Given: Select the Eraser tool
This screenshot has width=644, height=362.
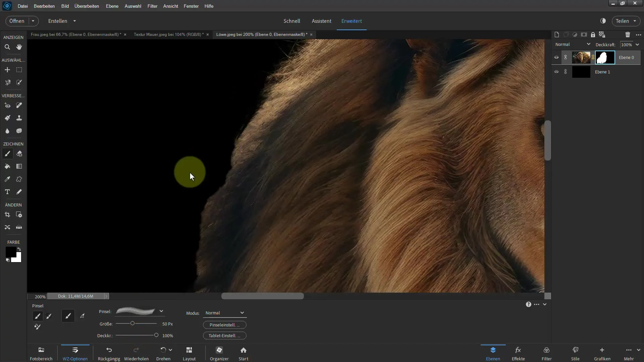Looking at the screenshot, I should click(19, 154).
